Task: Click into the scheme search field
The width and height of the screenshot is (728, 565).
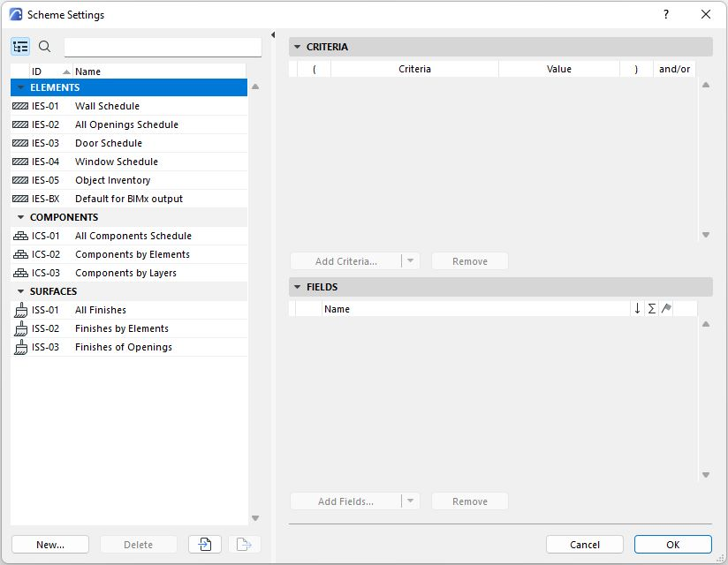Action: pos(163,48)
